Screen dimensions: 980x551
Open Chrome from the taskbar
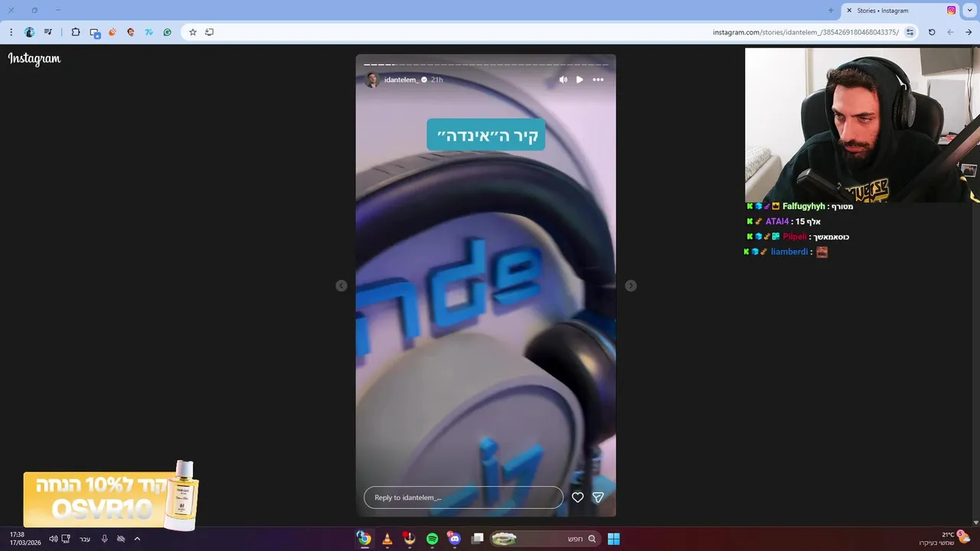tap(364, 539)
